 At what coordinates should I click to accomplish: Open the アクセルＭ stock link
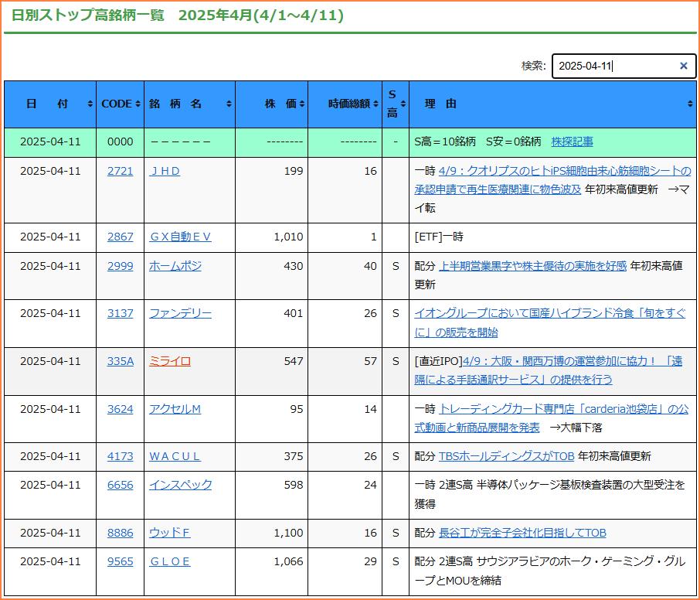point(175,409)
